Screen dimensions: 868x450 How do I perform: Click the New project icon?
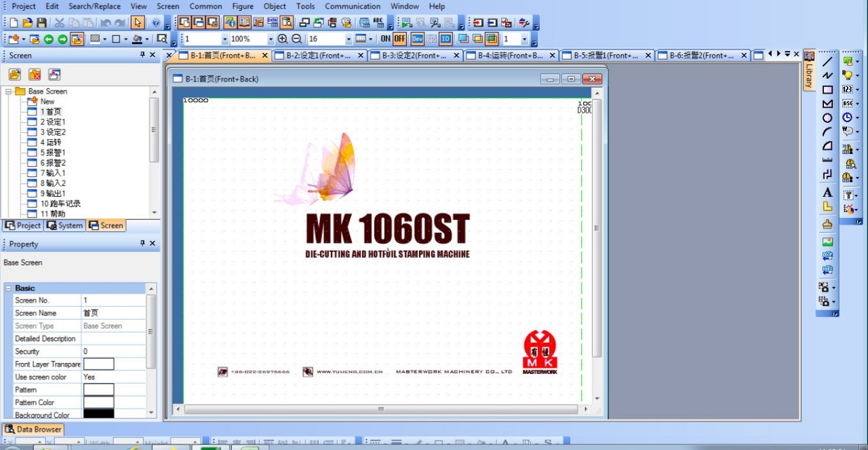click(x=14, y=22)
